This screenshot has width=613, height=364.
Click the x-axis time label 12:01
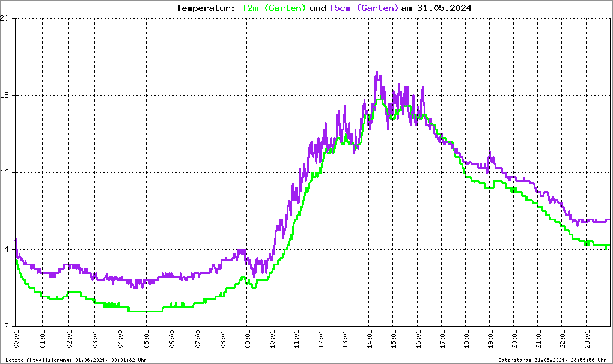pos(320,339)
